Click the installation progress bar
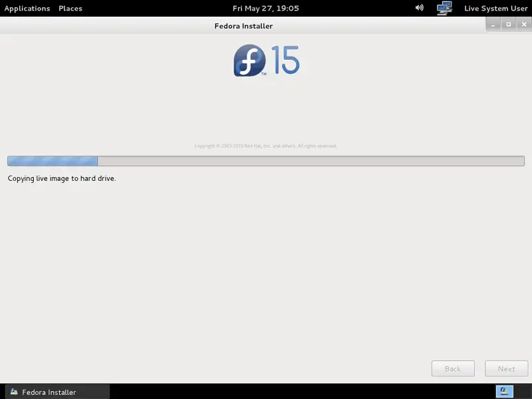The image size is (532, 399). tap(266, 161)
